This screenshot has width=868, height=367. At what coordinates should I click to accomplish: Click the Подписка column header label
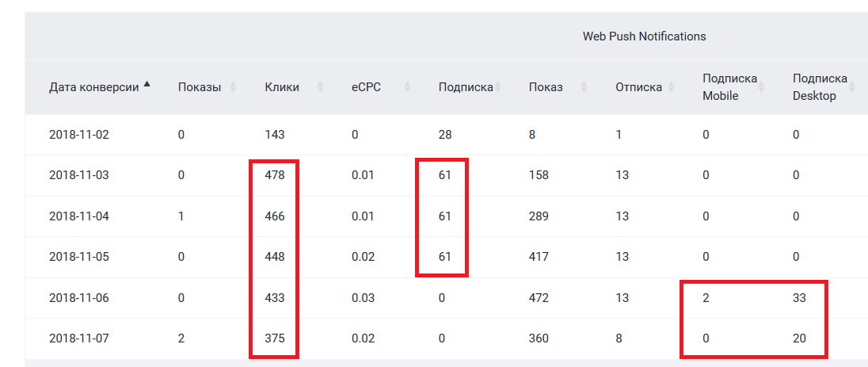click(466, 87)
